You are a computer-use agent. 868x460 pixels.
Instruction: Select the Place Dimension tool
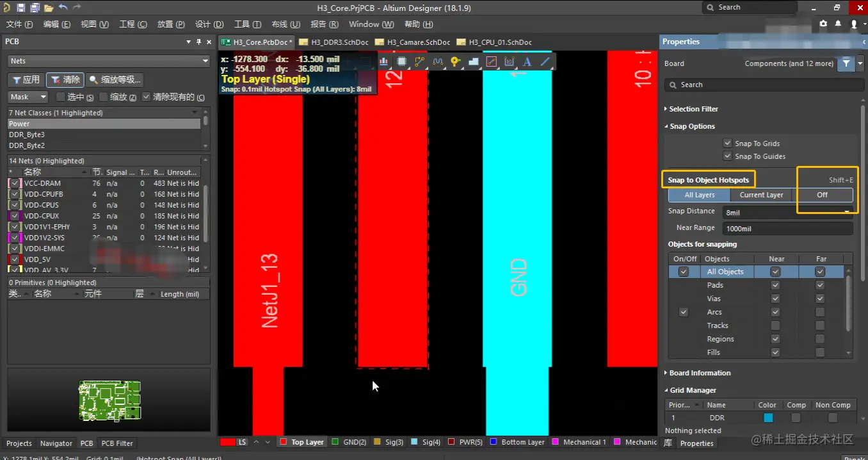[x=510, y=62]
